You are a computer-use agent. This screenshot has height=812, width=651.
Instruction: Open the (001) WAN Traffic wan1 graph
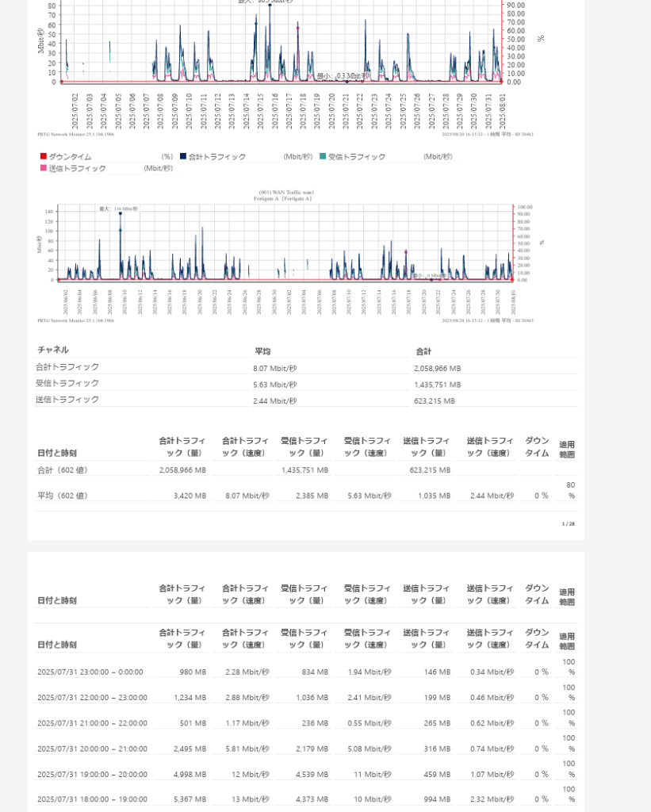click(285, 256)
